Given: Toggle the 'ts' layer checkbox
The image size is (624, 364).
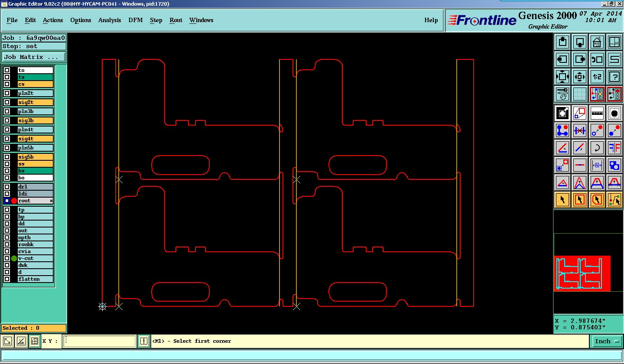Looking at the screenshot, I should pos(7,77).
